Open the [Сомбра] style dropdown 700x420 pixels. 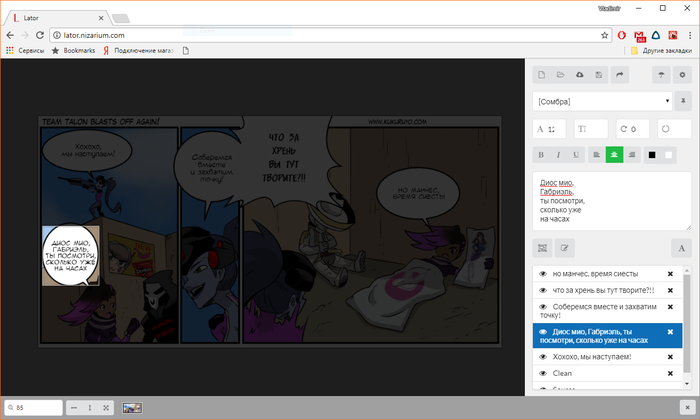(x=602, y=101)
